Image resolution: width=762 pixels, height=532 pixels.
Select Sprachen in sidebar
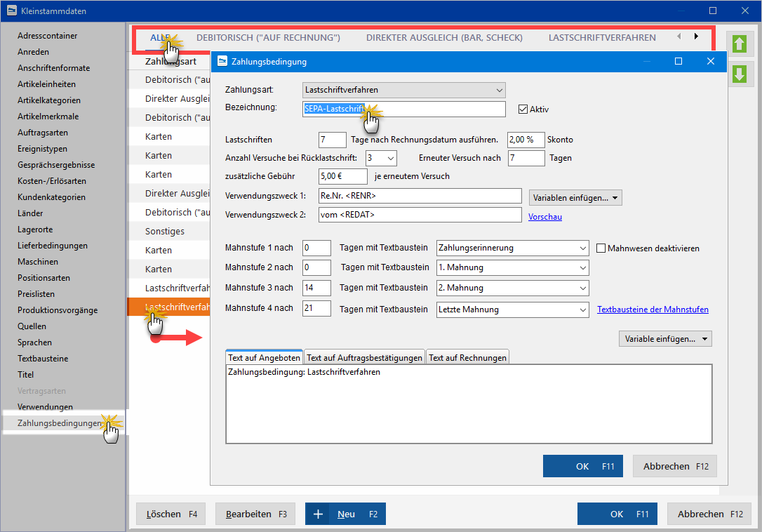(34, 343)
